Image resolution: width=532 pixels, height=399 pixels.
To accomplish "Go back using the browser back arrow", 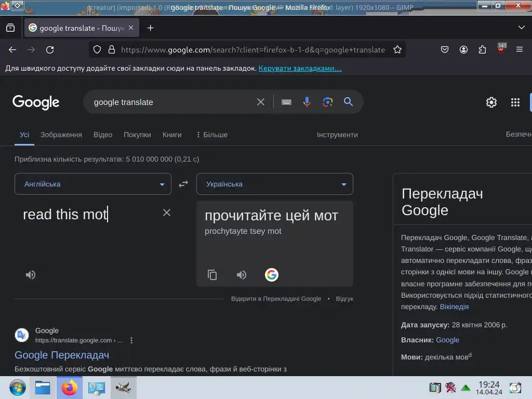I will pos(12,50).
